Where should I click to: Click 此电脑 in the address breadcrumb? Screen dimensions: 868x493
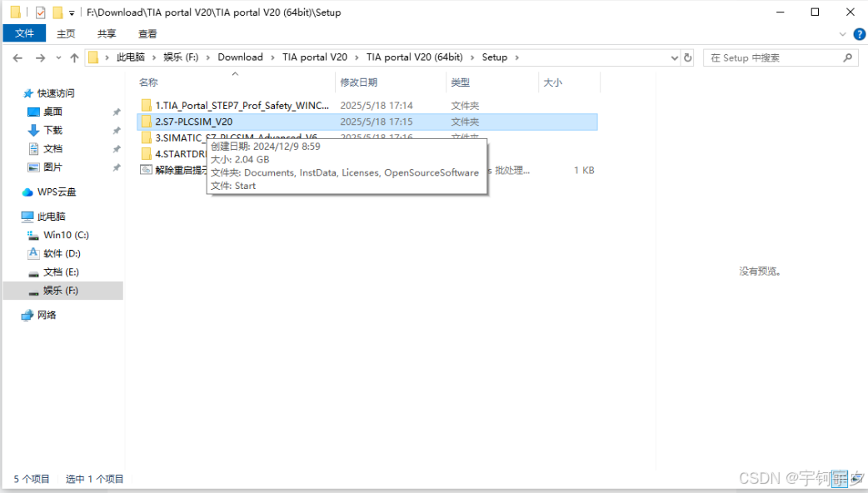click(131, 57)
